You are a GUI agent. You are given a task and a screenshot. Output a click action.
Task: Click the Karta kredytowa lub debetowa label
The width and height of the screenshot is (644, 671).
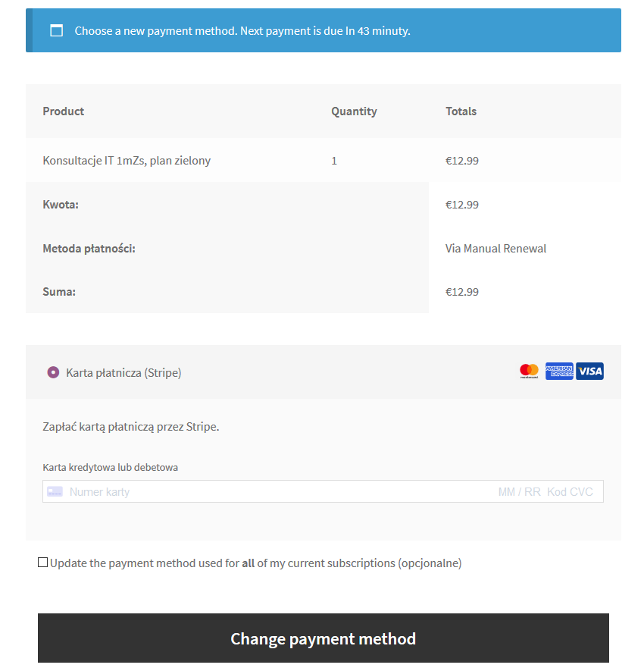[111, 467]
